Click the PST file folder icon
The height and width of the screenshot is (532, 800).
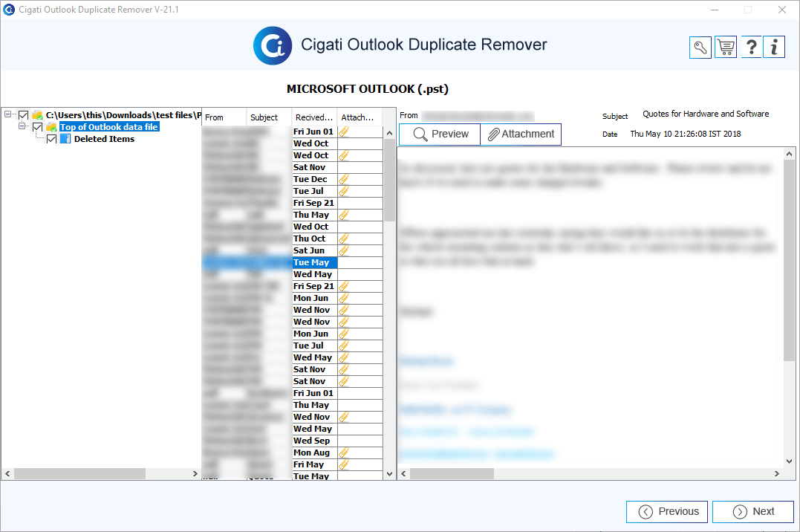pyautogui.click(x=37, y=115)
